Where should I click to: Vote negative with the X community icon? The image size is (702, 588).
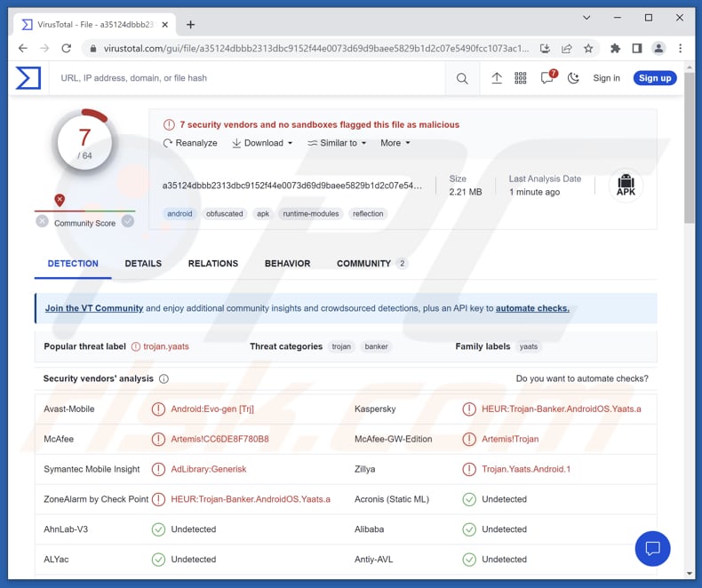click(42, 221)
